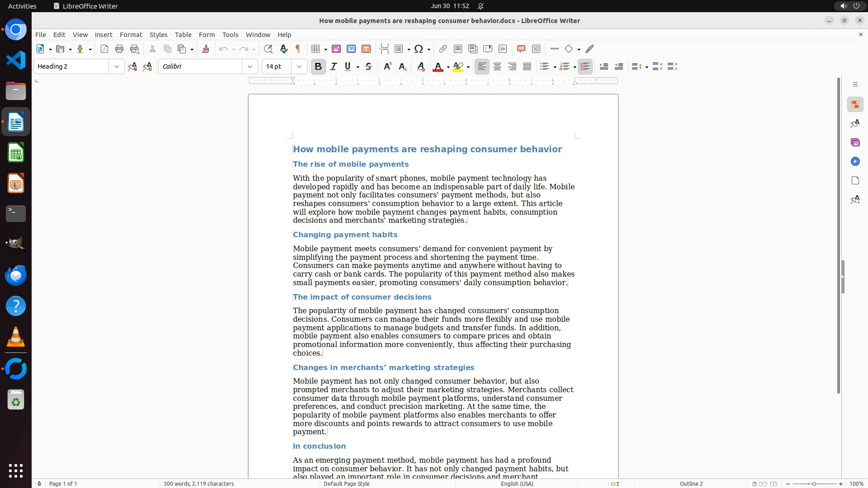Toggle Bold formatting off
868x488 pixels.
318,67
